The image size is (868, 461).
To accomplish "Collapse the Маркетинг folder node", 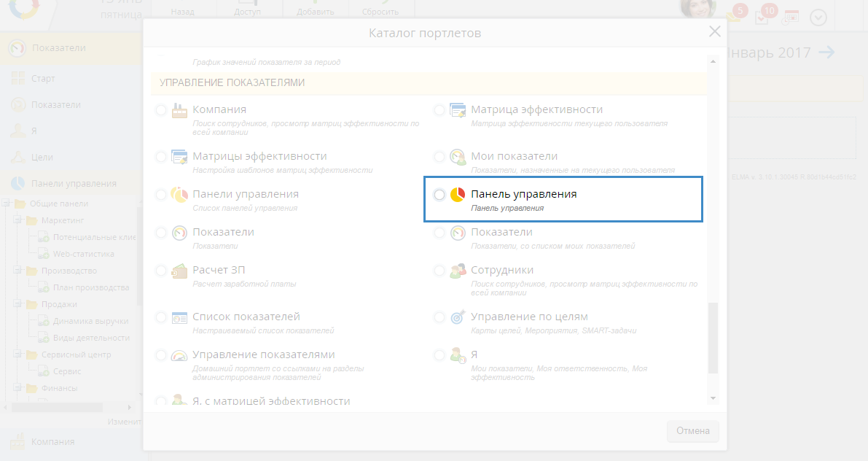I will 17,220.
